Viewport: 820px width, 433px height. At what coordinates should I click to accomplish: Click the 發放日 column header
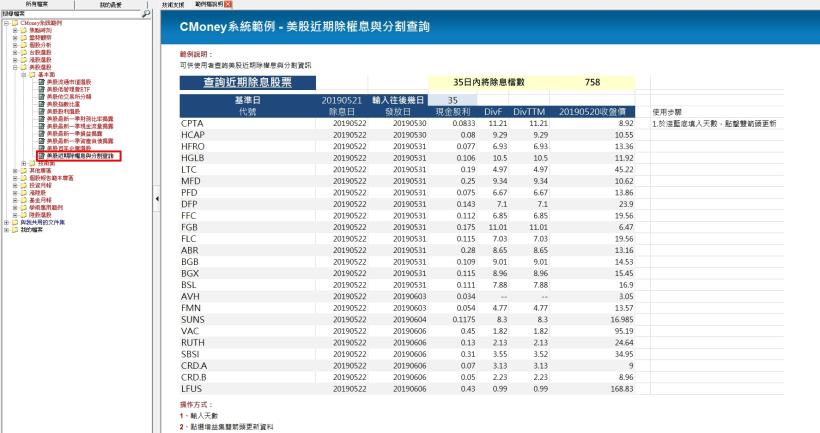click(398, 112)
